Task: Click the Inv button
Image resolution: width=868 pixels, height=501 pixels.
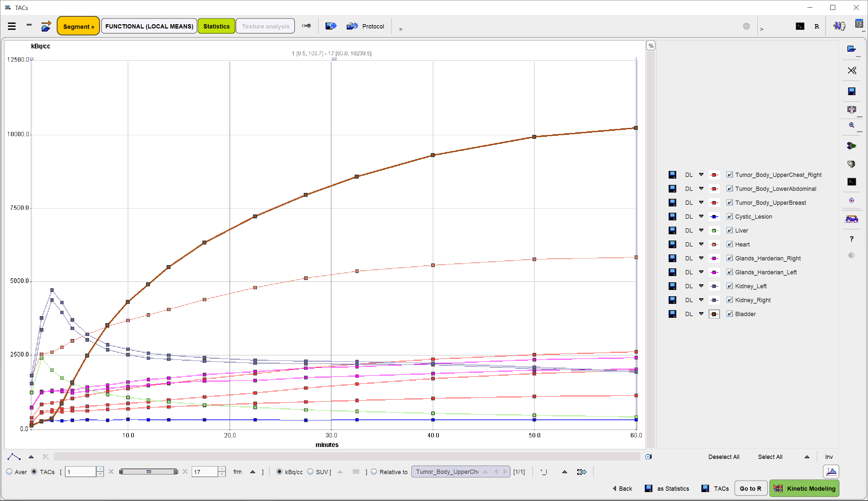Action: [829, 457]
